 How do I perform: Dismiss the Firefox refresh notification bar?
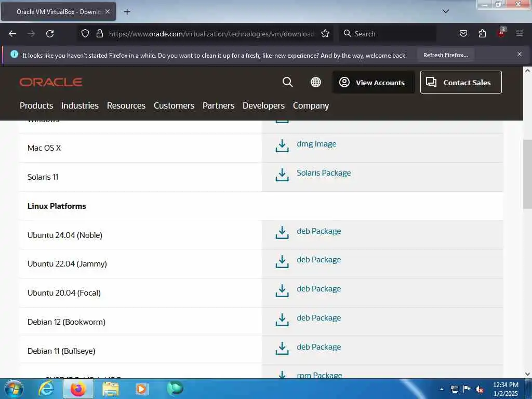pos(519,54)
